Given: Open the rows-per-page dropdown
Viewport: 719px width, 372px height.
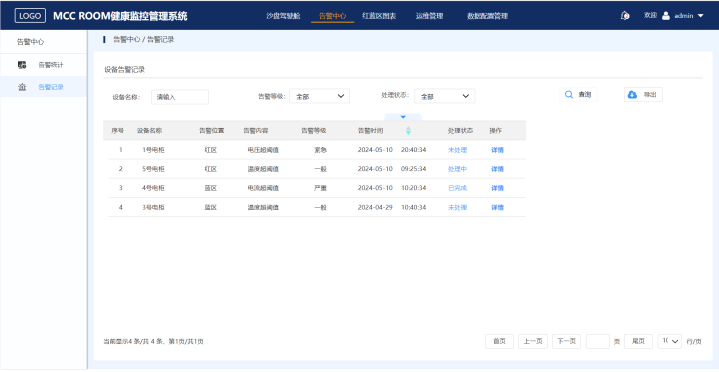Looking at the screenshot, I should coord(669,341).
